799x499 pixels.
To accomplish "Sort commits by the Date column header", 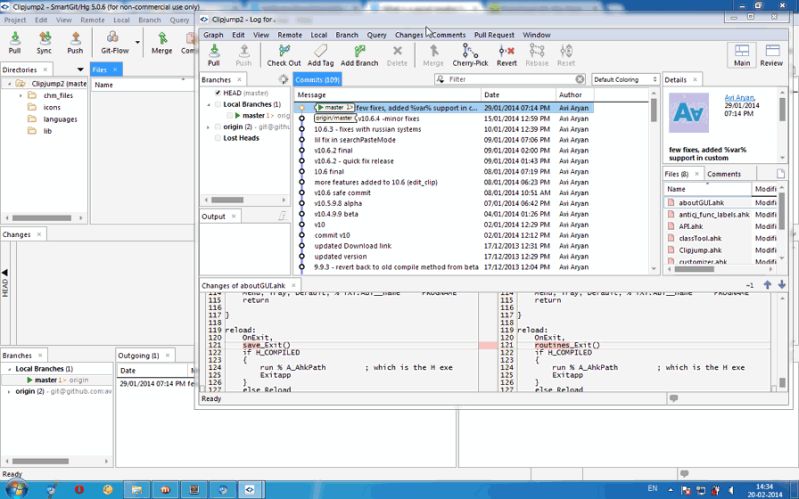I will click(x=518, y=95).
